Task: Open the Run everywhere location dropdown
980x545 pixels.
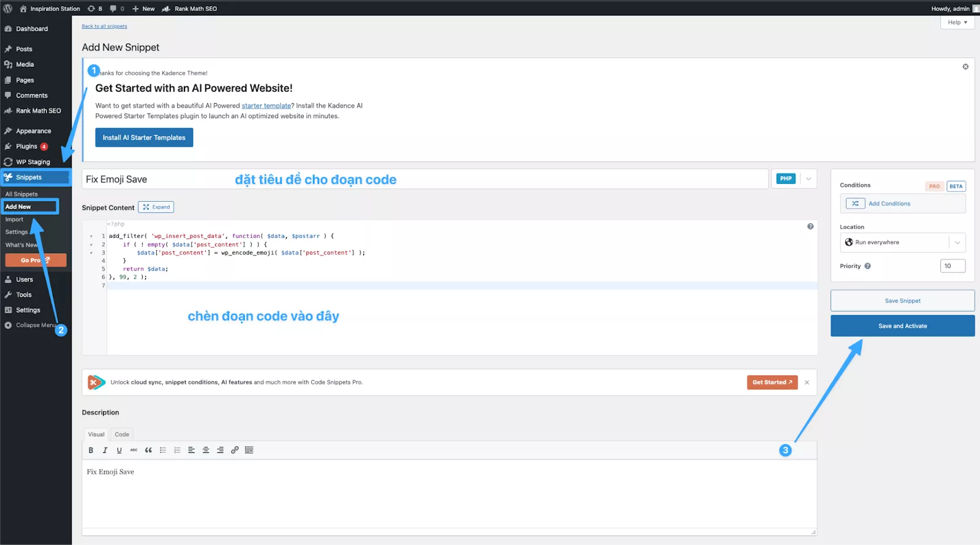Action: coord(957,243)
